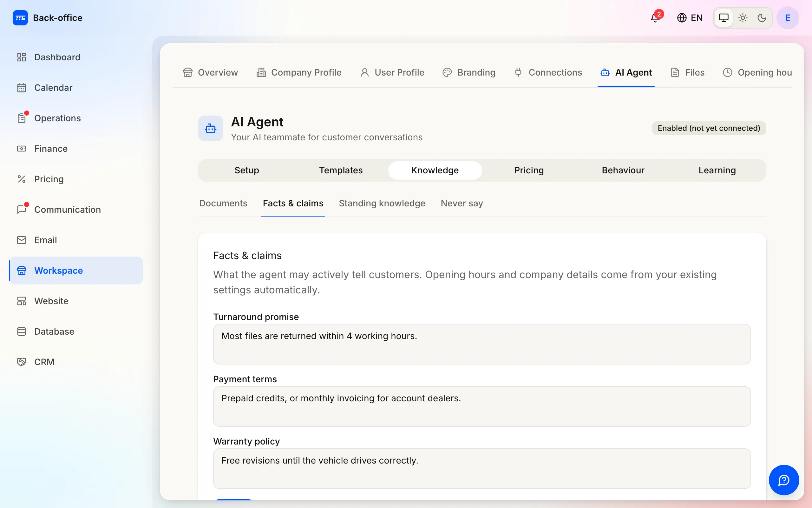Open the Standing knowledge sub-tab
This screenshot has height=508, width=812.
pos(382,203)
